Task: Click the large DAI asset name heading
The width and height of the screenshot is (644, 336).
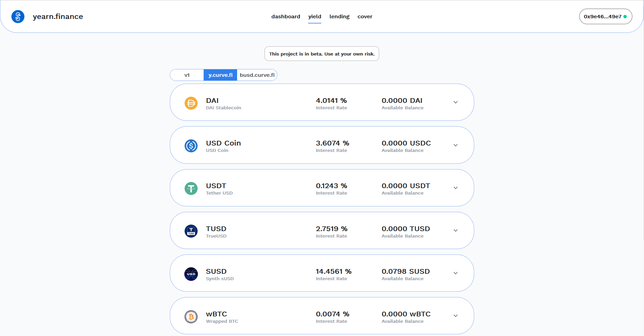Action: tap(212, 100)
